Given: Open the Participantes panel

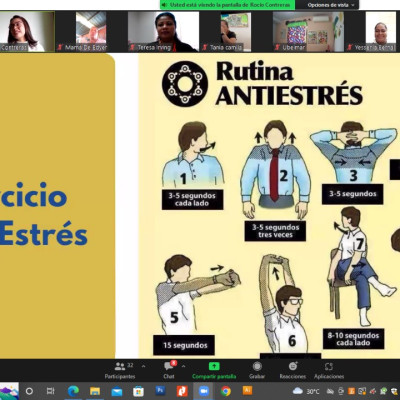Looking at the screenshot, I should (x=120, y=370).
